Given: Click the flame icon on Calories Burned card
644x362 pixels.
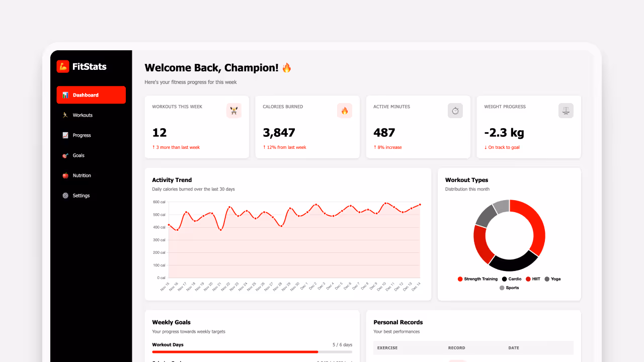Looking at the screenshot, I should point(344,111).
